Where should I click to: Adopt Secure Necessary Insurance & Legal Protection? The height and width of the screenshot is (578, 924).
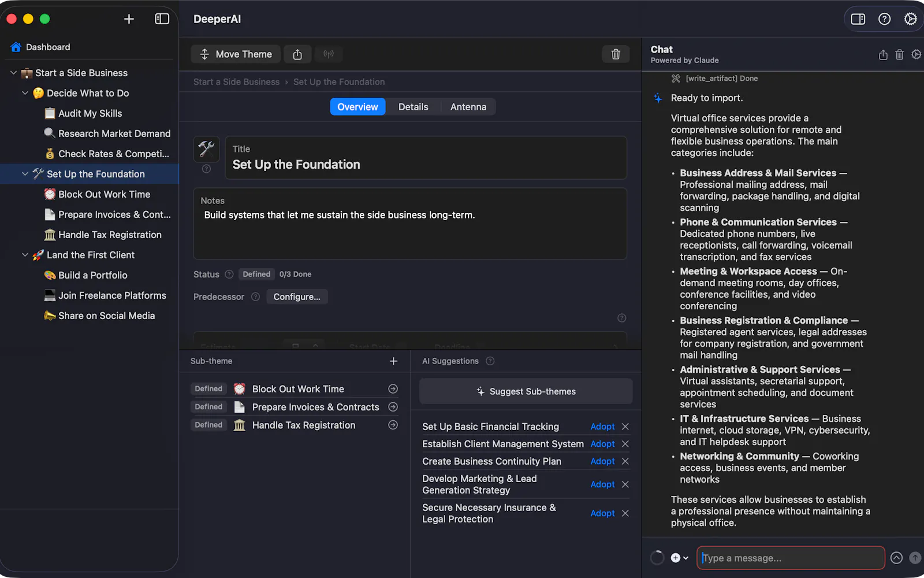602,513
